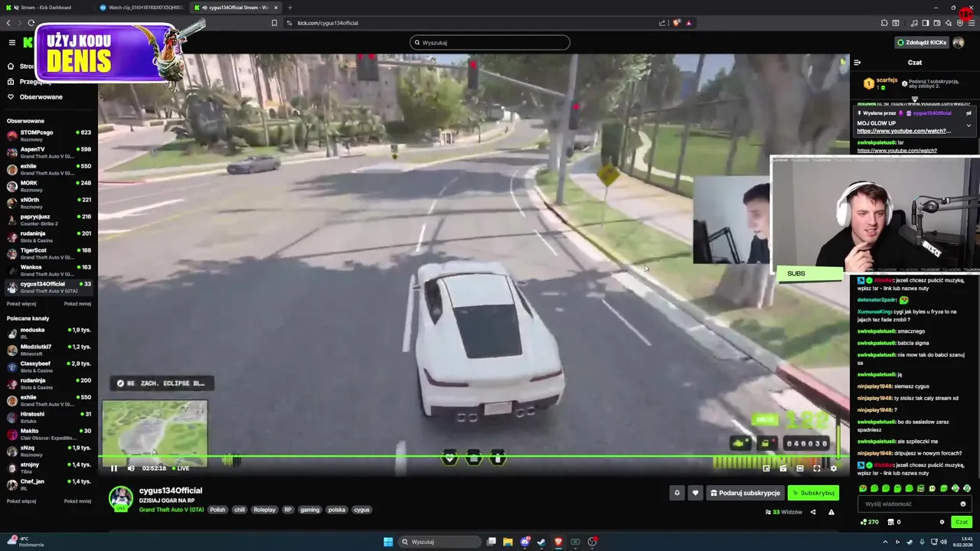Expand the pinned MOJ GLOW UP message
Screen dimensions: 980x551
[x=969, y=126]
